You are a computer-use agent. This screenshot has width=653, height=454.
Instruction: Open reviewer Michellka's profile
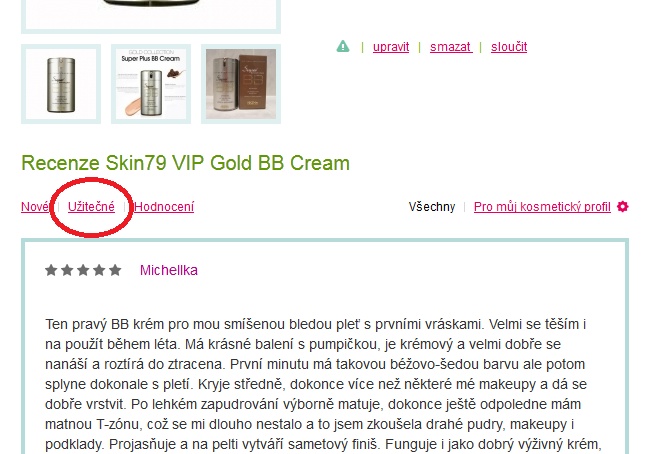point(169,270)
